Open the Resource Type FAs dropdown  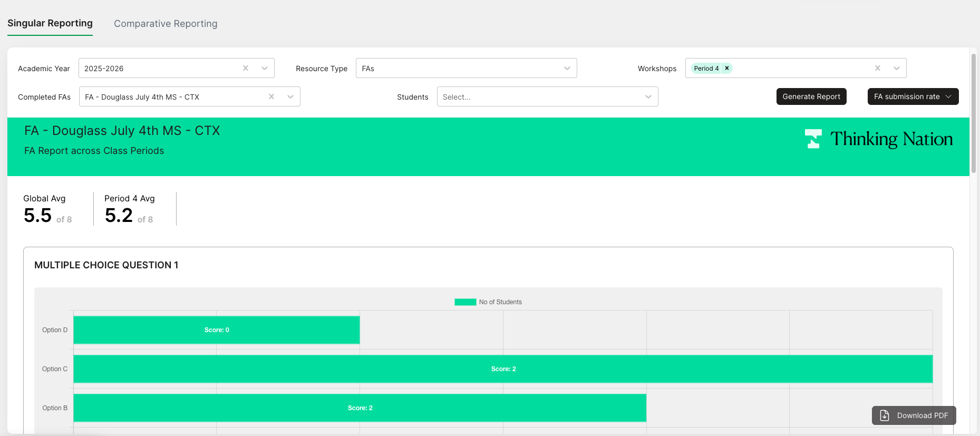(467, 68)
